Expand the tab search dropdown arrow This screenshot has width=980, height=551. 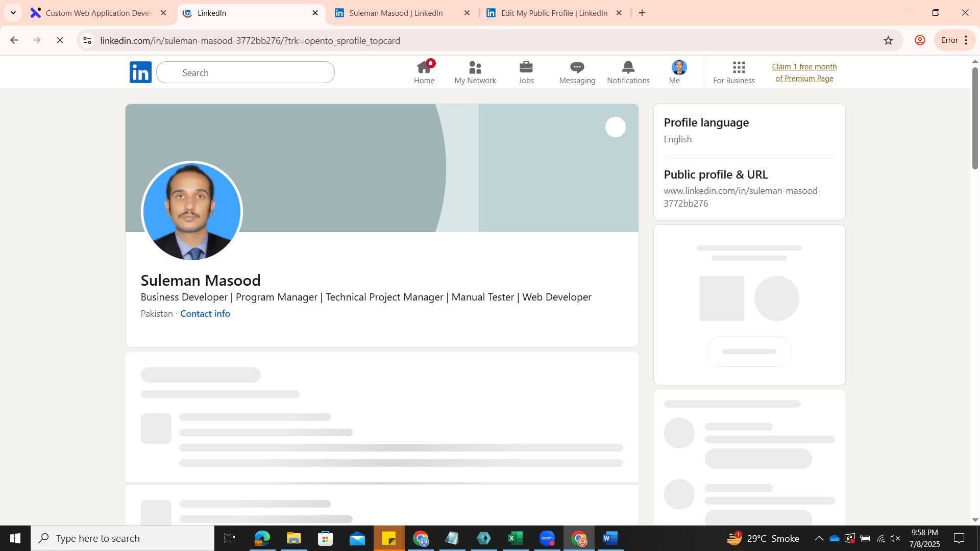[13, 13]
